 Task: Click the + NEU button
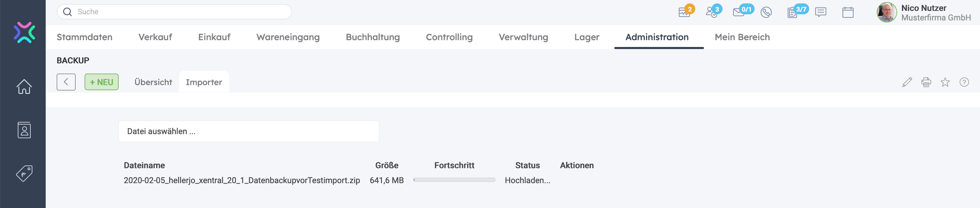click(x=102, y=82)
